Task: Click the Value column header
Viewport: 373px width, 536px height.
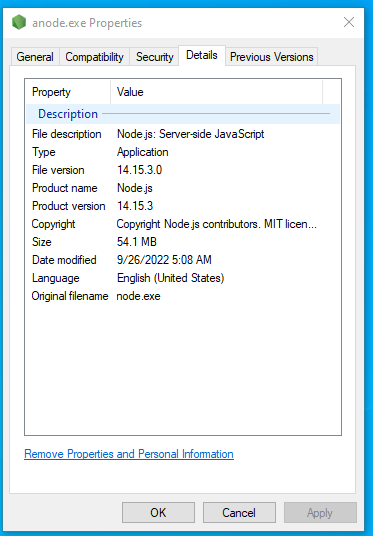Action: [x=216, y=92]
